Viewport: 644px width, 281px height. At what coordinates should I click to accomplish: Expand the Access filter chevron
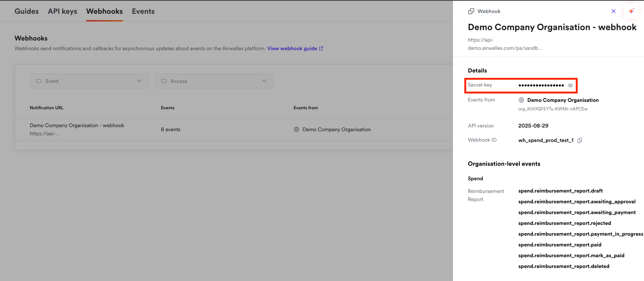264,81
